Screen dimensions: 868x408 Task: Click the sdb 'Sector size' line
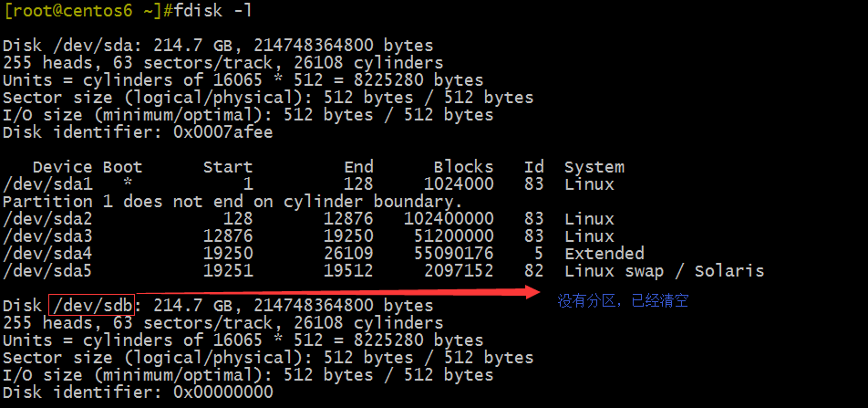click(x=268, y=358)
